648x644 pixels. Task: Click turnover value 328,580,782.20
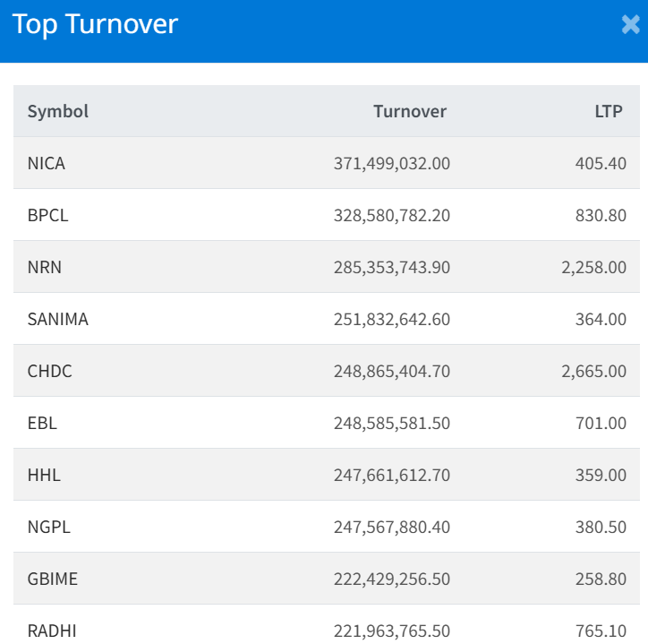pyautogui.click(x=392, y=216)
